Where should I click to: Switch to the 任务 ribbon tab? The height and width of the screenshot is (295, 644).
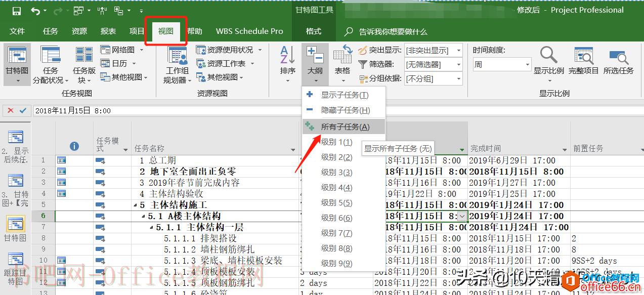(51, 31)
